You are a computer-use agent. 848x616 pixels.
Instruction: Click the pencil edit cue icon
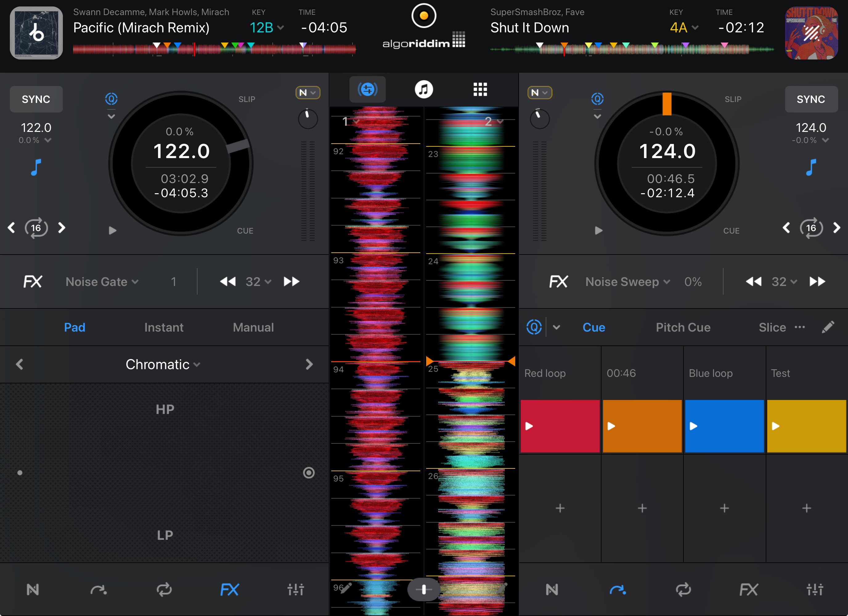click(x=828, y=327)
